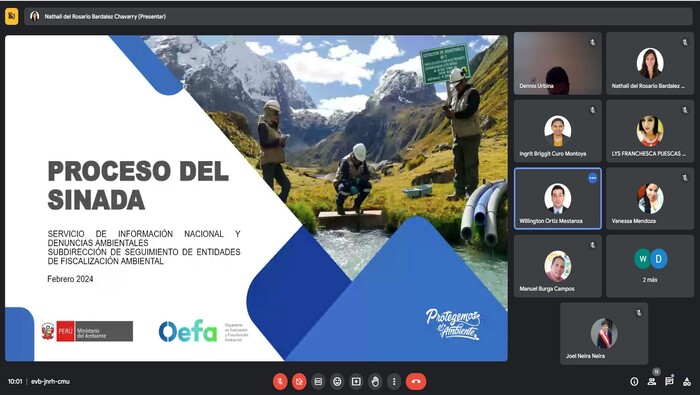
Task: Select LYS FRANCHESCA PUESCAS participant tile
Action: [650, 131]
